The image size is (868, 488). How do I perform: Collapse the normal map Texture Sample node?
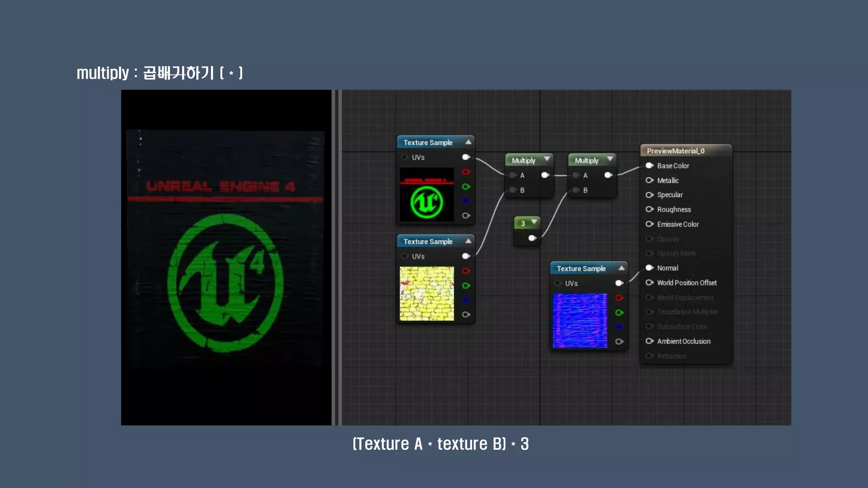[x=622, y=268]
